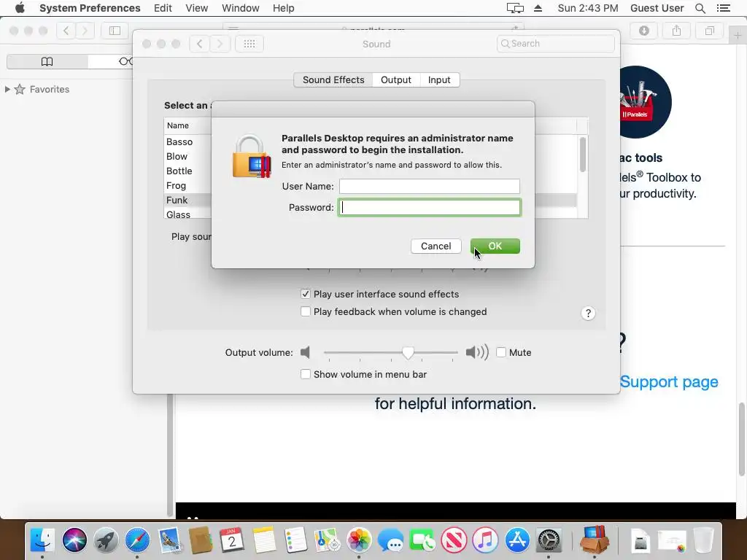Image resolution: width=747 pixels, height=560 pixels.
Task: Open the Apple menu
Action: coord(20,8)
